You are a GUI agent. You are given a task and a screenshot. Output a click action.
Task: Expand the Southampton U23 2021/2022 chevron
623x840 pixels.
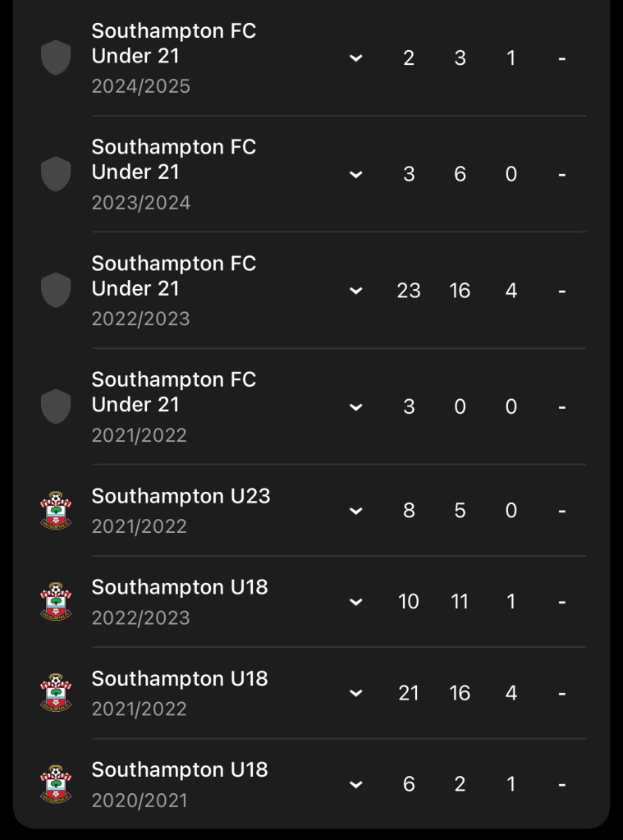pos(355,511)
